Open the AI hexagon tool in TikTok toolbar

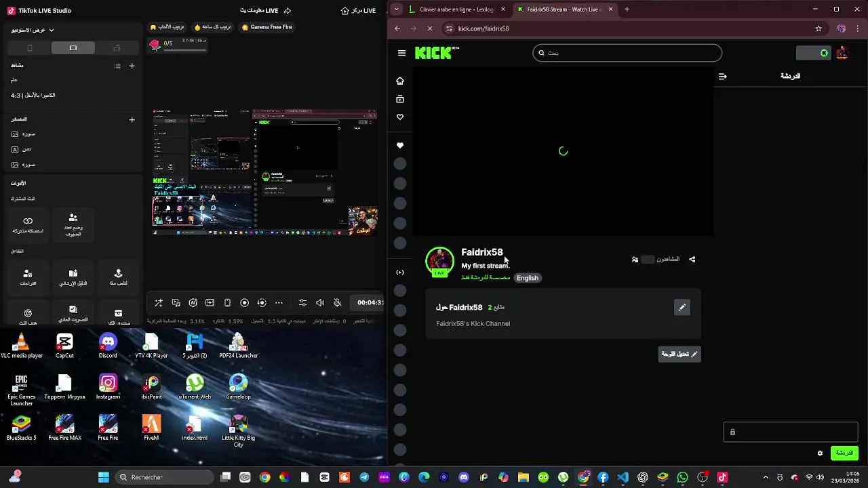click(x=193, y=303)
